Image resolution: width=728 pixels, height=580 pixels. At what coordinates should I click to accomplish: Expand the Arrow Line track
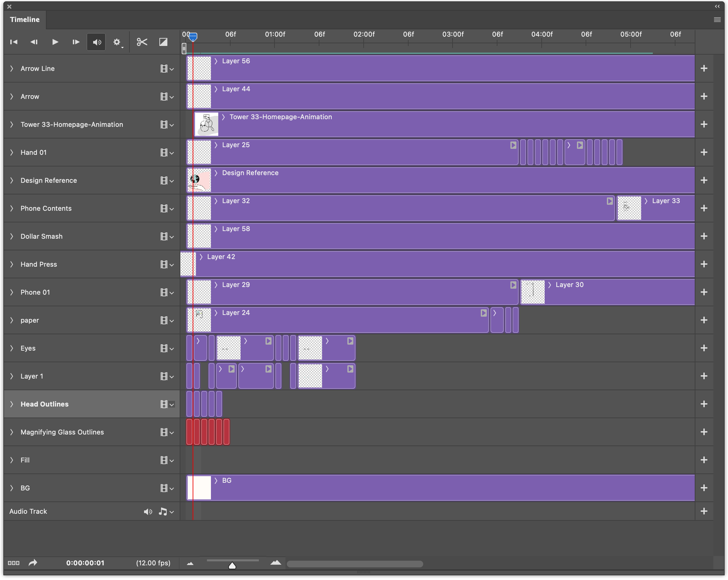[12, 69]
